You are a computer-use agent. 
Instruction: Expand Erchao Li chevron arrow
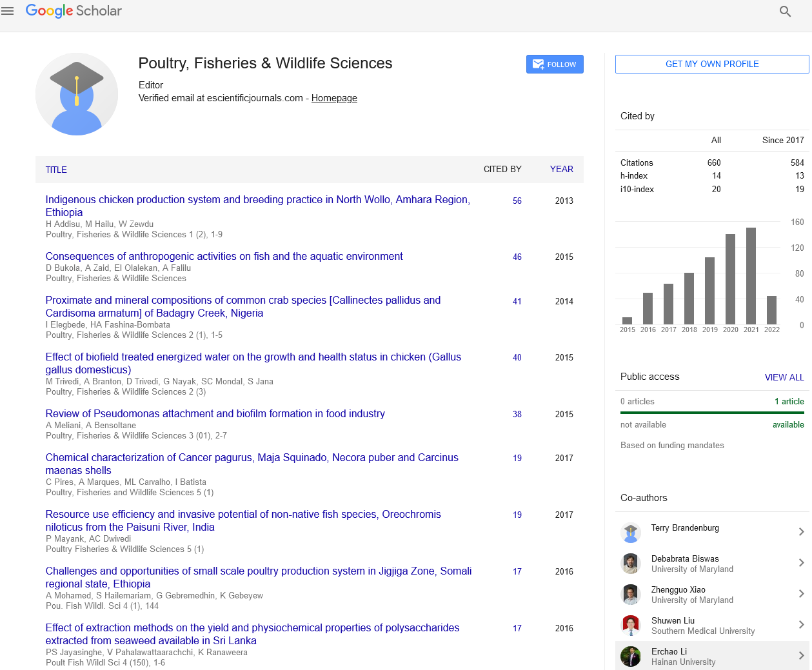pos(801,656)
